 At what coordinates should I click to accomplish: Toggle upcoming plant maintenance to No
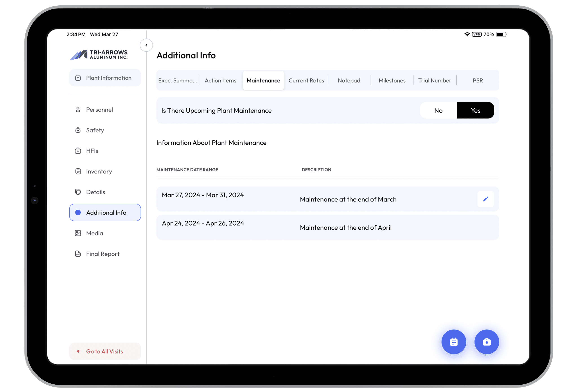tap(439, 110)
